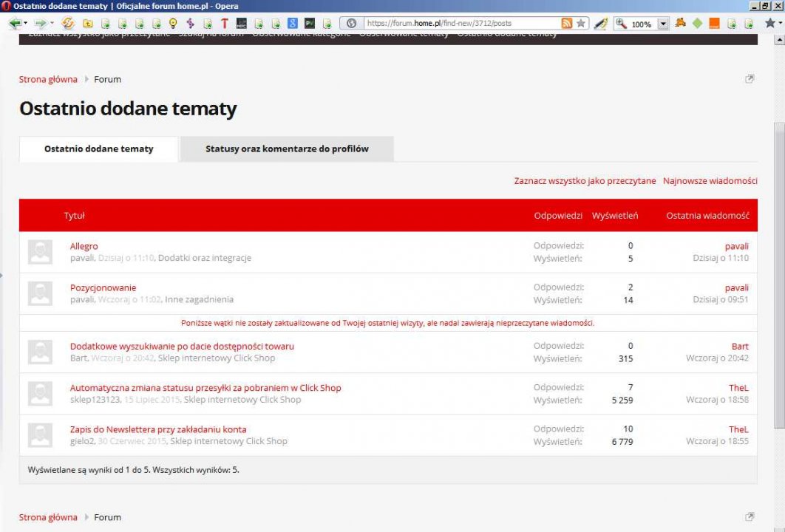Open the 100% zoom level dropdown

(663, 24)
